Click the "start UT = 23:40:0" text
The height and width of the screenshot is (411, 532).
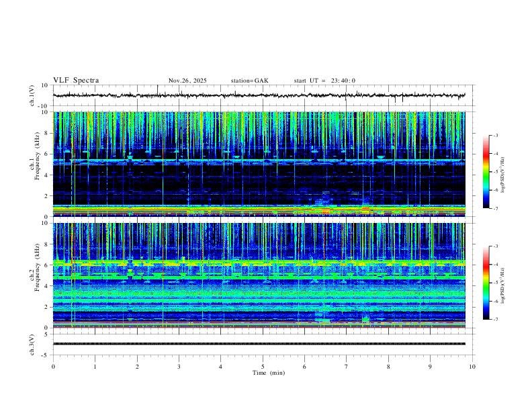(x=324, y=81)
